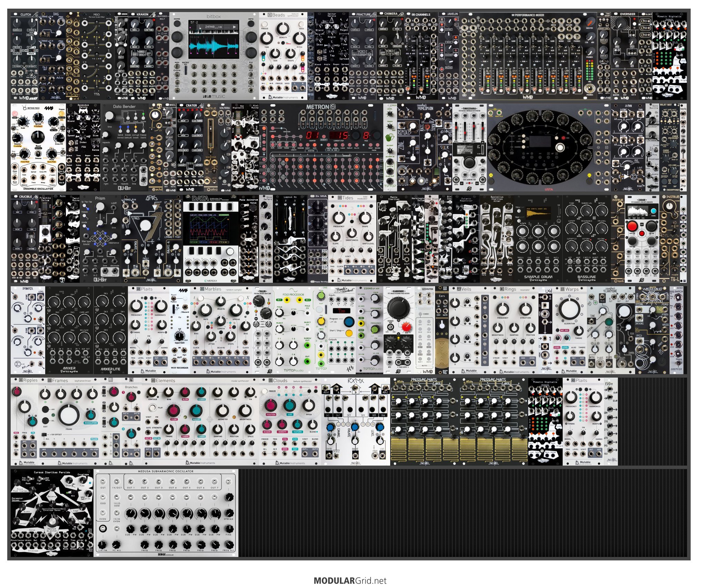Open the Imitor Versio module
This screenshot has height=588, width=701.
tap(332, 56)
